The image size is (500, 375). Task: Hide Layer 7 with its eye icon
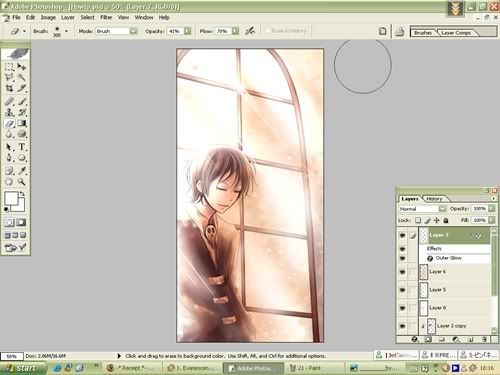(x=402, y=235)
